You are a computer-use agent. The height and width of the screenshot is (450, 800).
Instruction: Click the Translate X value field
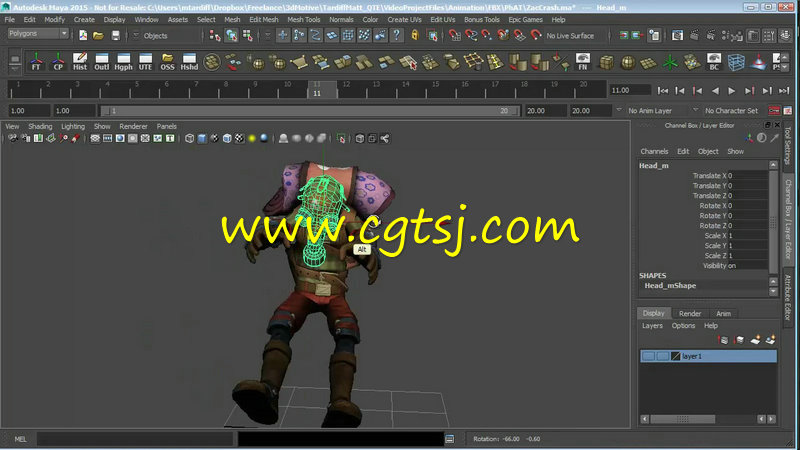(x=747, y=176)
